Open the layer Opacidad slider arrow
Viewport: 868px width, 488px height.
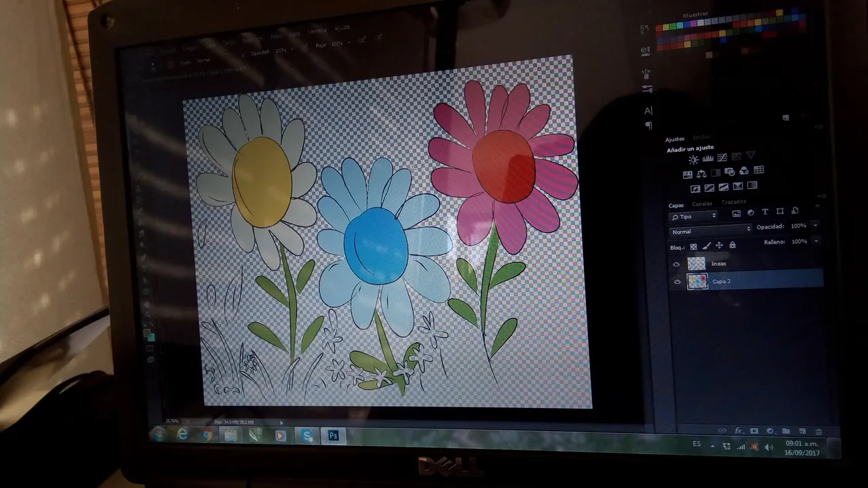815,224
